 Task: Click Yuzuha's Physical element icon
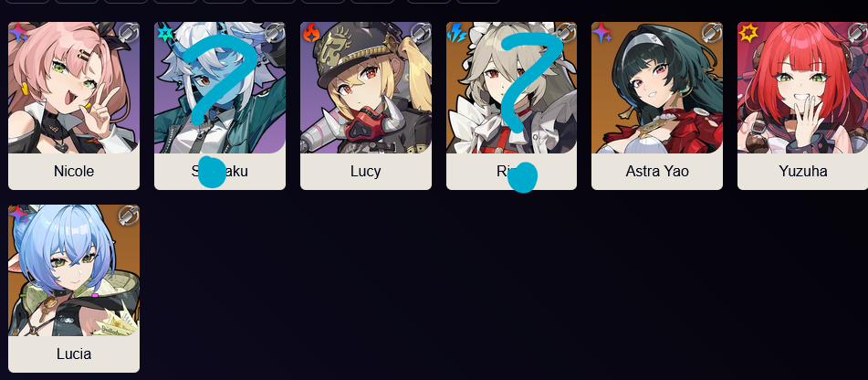(x=748, y=33)
